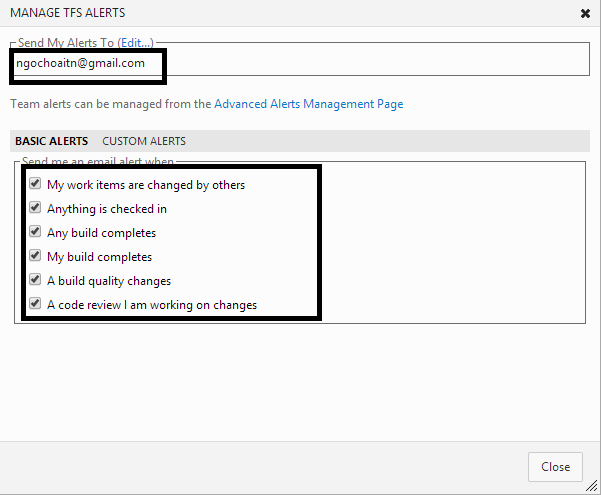Screen dimensions: 601x495
Task: Click the Edit... link for alert address
Action: (135, 43)
